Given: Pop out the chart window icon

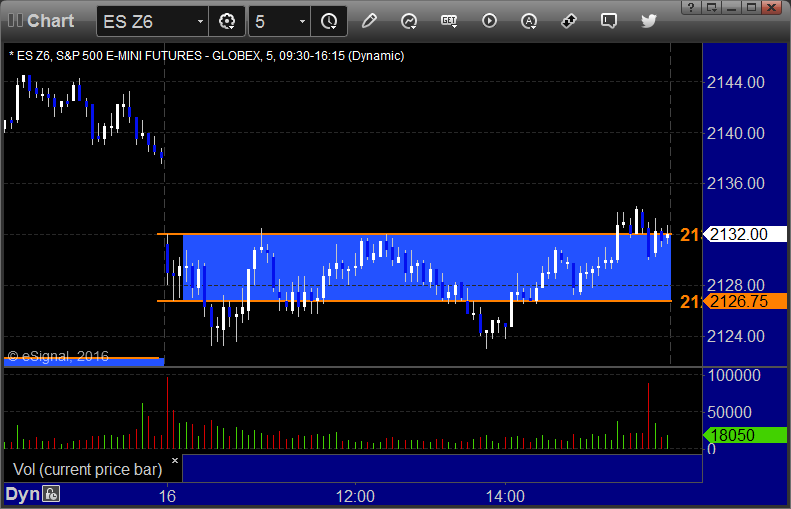Looking at the screenshot, I should [x=711, y=8].
